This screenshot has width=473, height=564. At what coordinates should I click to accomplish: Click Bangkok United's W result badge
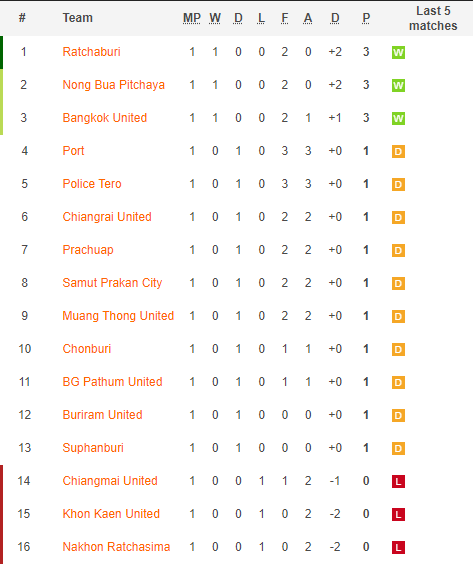(398, 118)
